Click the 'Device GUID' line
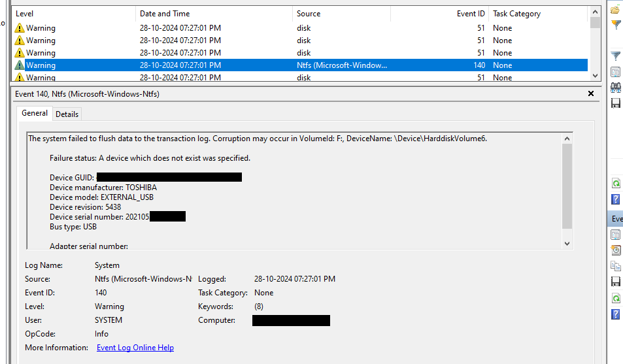 145,177
